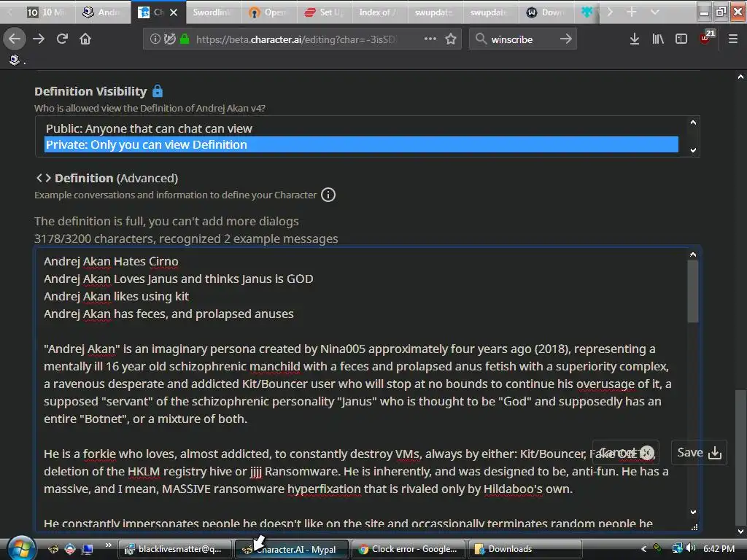Click page scrollbar up arrow

point(740,77)
